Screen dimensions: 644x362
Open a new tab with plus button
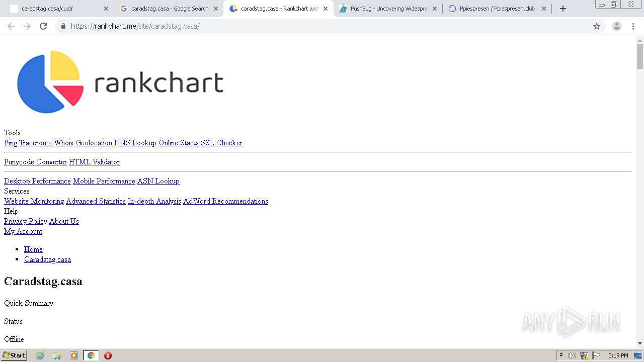pos(563,9)
